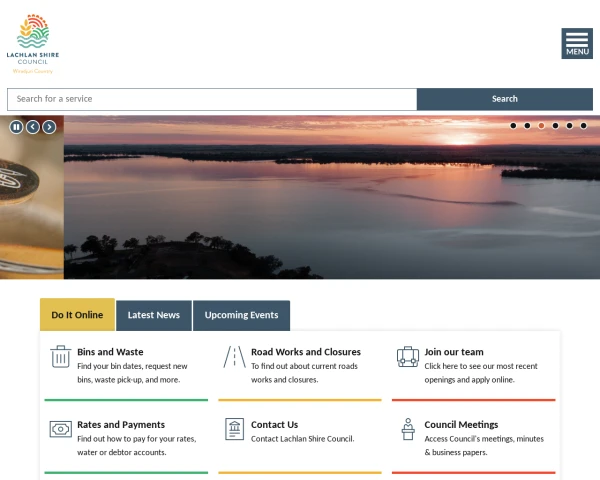600x480 pixels.
Task: Click 'Click here to see our most recent' text
Action: 481,366
